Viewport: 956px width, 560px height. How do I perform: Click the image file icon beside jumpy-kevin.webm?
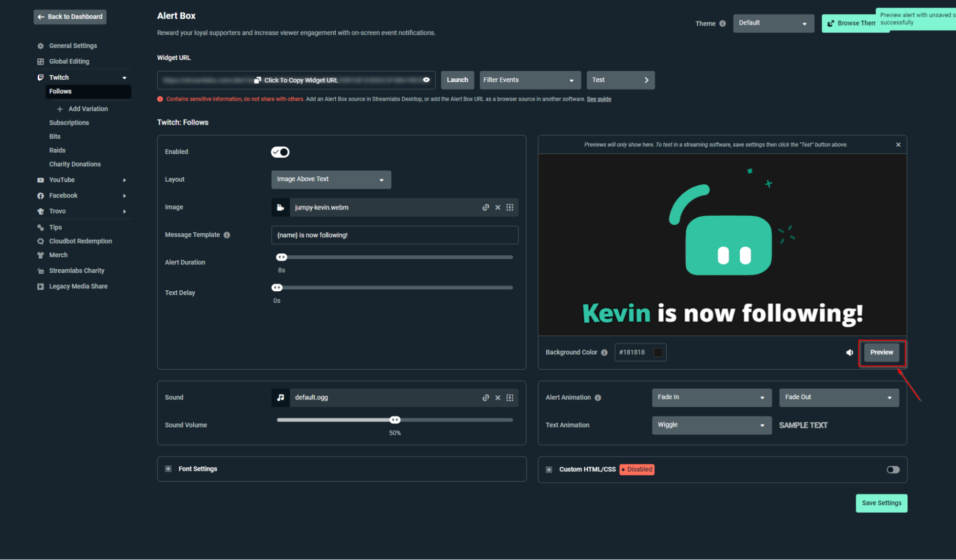[280, 208]
